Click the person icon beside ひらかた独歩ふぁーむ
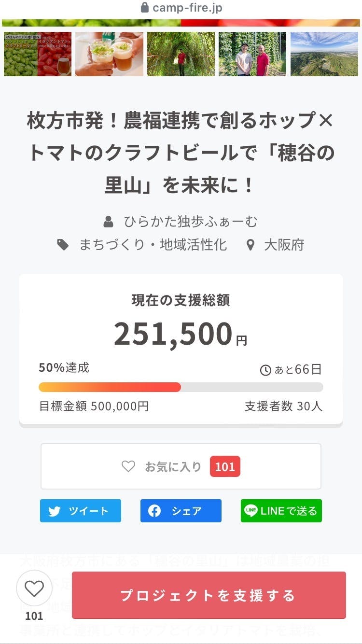Screen dimensions: 362x644 [x=109, y=222]
